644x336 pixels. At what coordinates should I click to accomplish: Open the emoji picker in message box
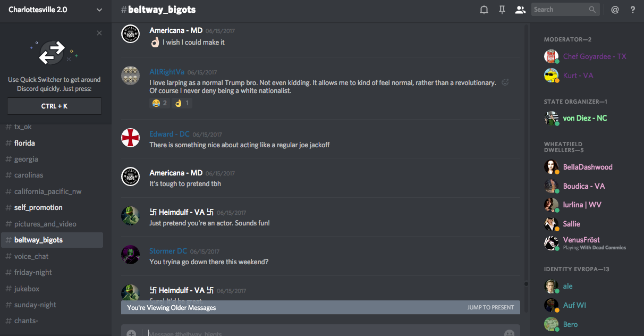pos(509,333)
